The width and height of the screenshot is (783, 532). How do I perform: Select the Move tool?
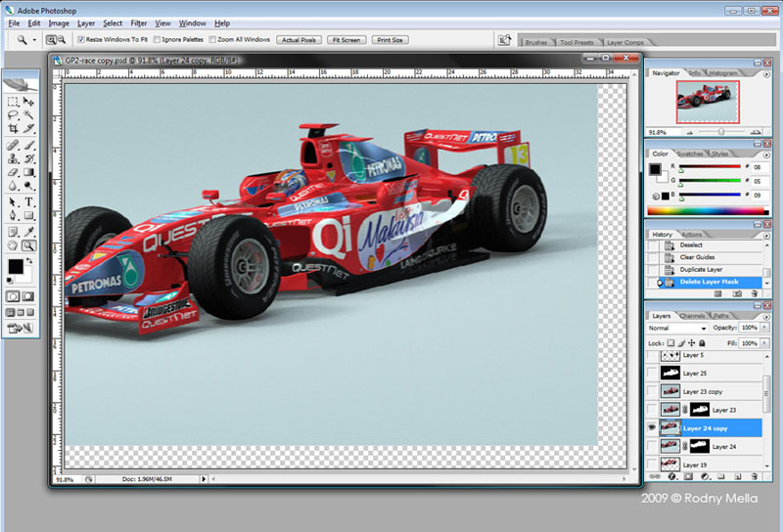pyautogui.click(x=29, y=101)
